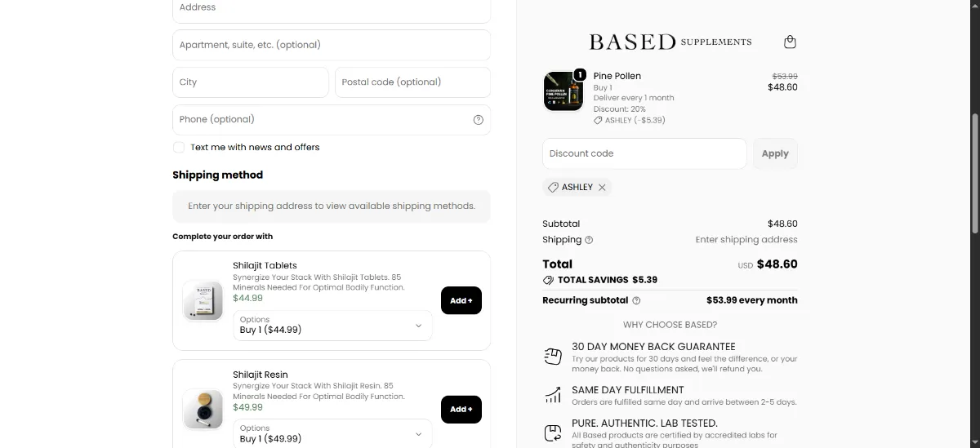
Task: Click the lab tested badge icon
Action: click(x=553, y=432)
